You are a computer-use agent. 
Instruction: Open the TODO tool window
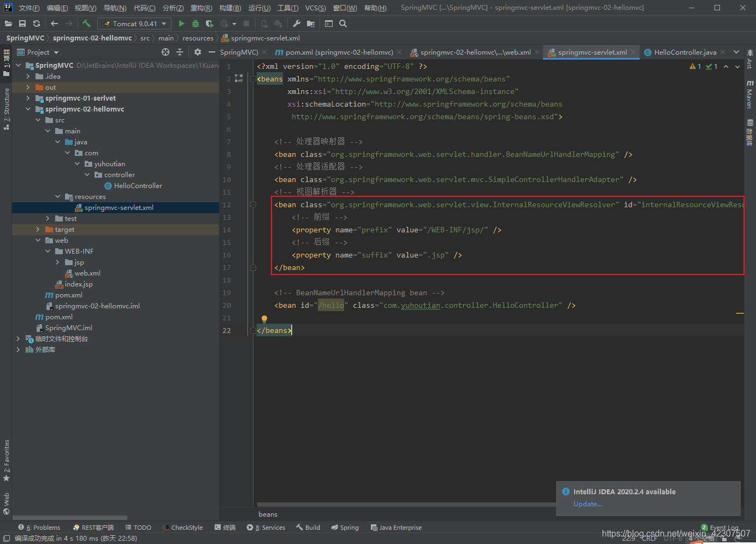[138, 527]
